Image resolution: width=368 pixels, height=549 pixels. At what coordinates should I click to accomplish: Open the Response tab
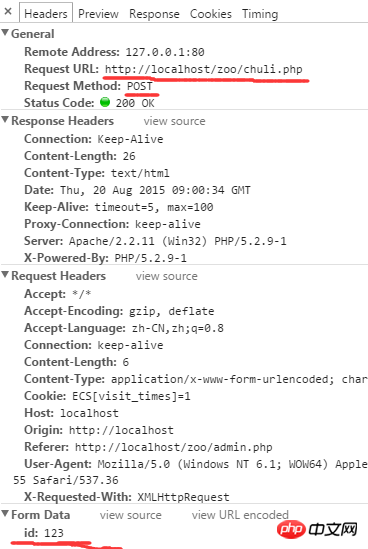point(154,14)
